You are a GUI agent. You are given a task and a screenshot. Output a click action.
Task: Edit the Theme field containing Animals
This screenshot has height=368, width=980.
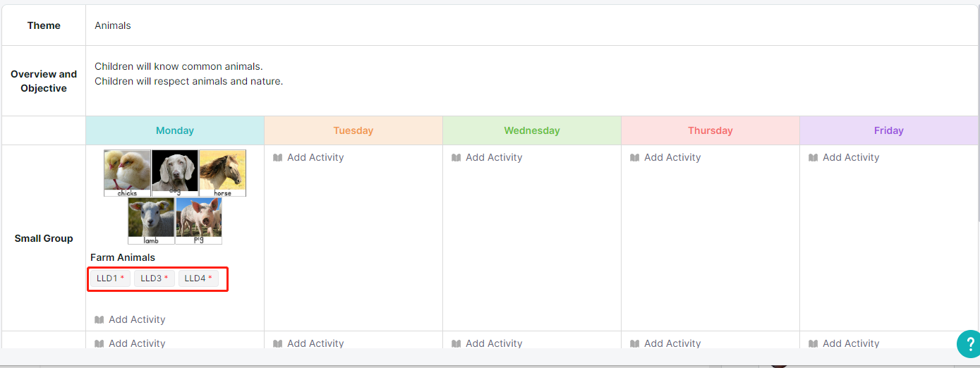pos(533,25)
